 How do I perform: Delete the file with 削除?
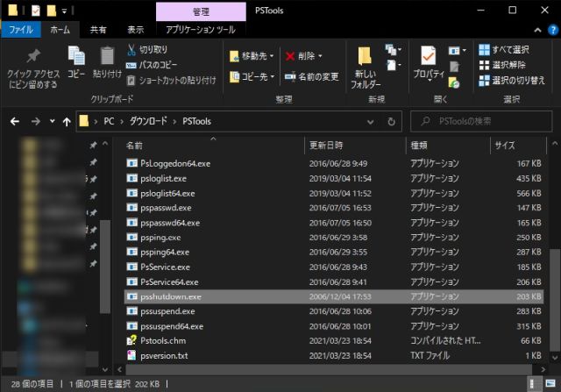[303, 56]
